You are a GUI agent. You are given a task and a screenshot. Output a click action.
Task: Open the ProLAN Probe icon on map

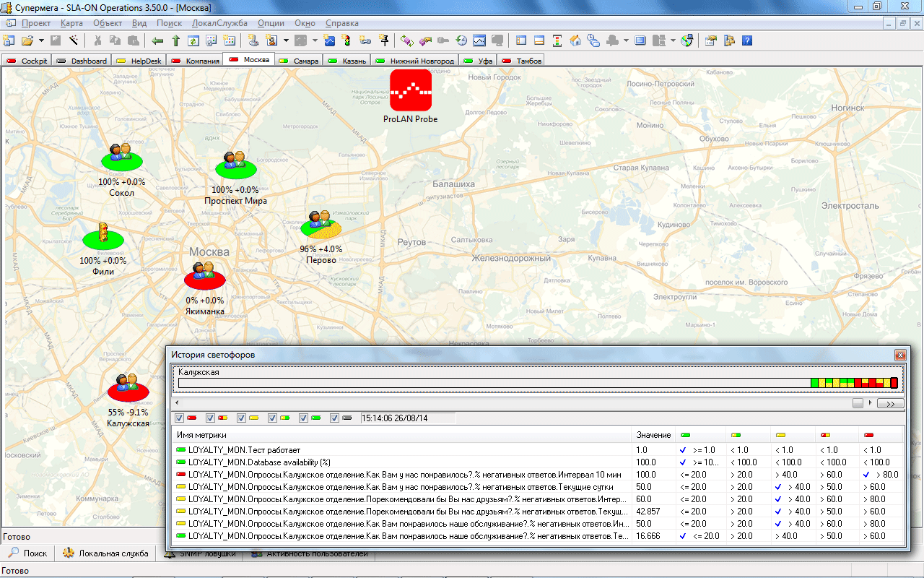(x=410, y=90)
